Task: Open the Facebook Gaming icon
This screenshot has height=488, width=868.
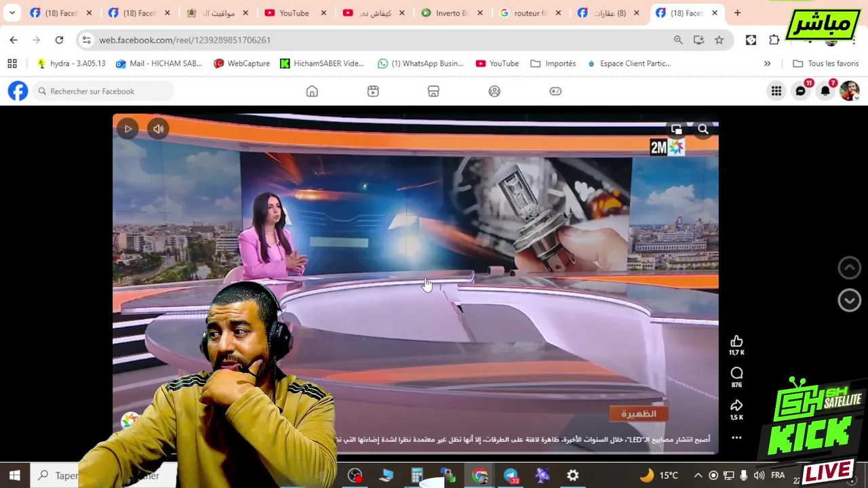Action: [555, 91]
